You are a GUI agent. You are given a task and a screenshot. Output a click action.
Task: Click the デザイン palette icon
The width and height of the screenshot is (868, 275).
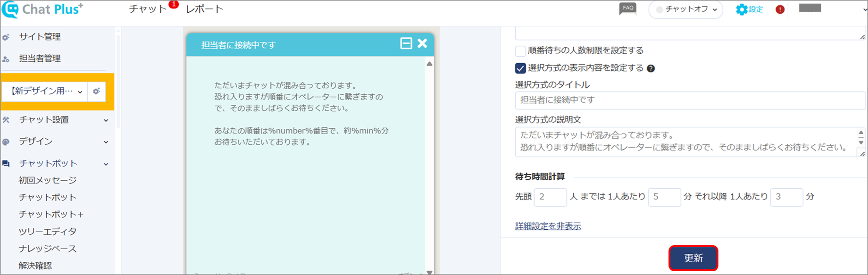6,142
